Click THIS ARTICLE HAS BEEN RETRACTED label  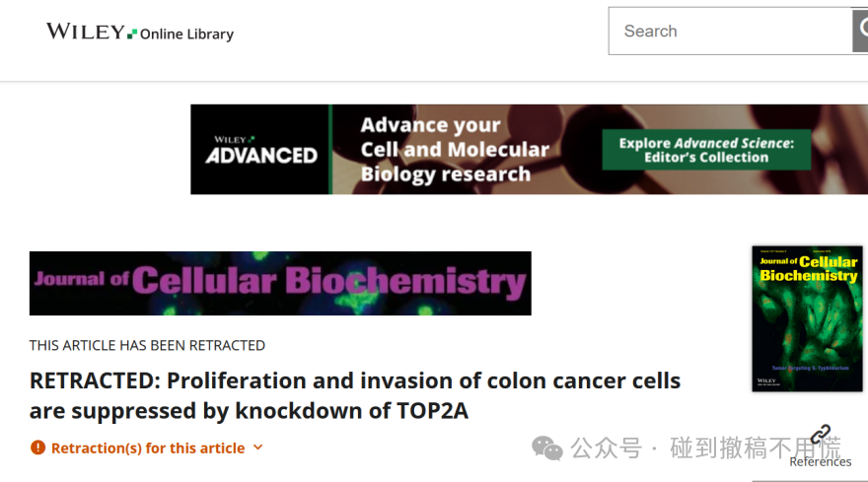click(147, 345)
